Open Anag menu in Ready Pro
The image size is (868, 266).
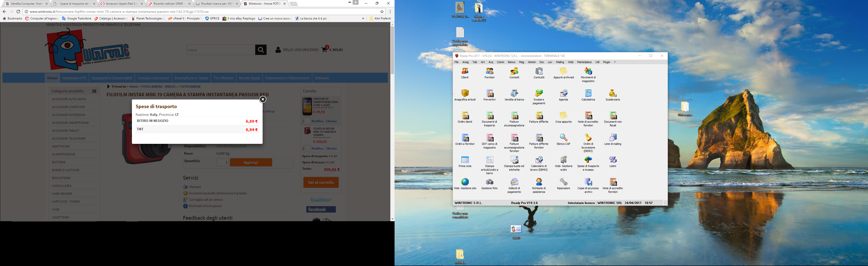(x=466, y=62)
